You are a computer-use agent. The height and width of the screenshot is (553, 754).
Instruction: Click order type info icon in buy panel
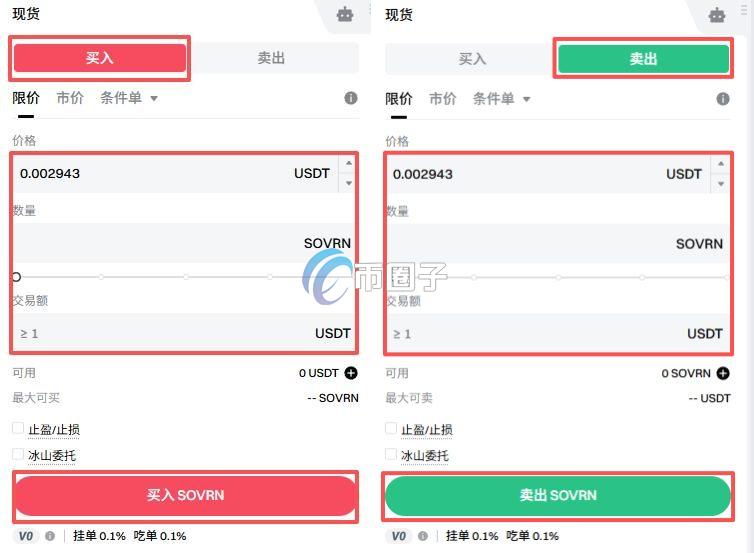pos(351,98)
